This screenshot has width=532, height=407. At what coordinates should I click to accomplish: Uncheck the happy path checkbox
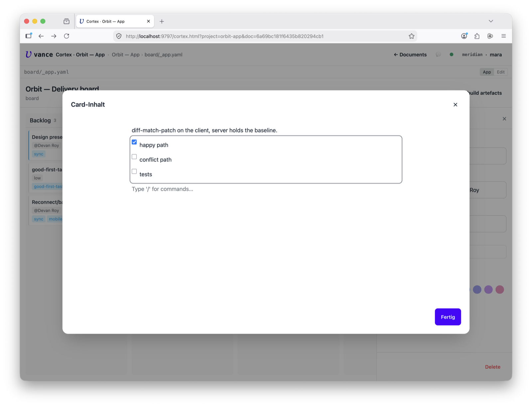click(134, 142)
